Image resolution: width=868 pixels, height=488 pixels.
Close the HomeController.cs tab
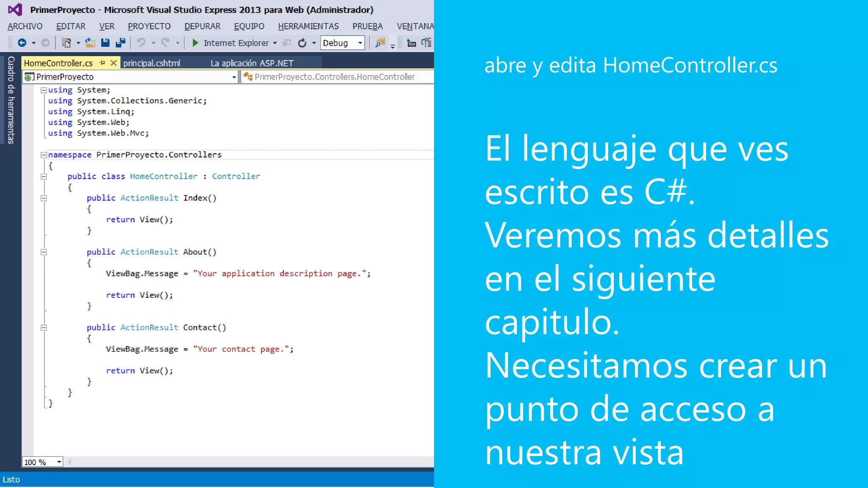pos(114,63)
